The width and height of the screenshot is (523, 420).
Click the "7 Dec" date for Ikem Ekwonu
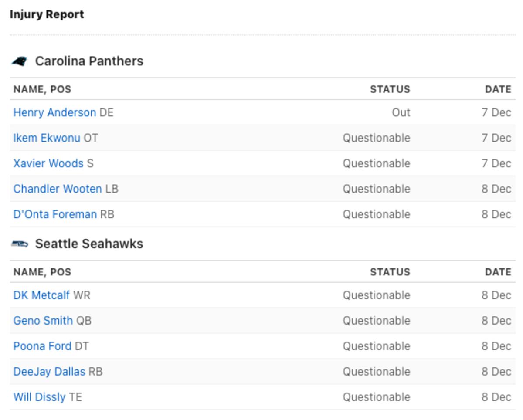496,138
